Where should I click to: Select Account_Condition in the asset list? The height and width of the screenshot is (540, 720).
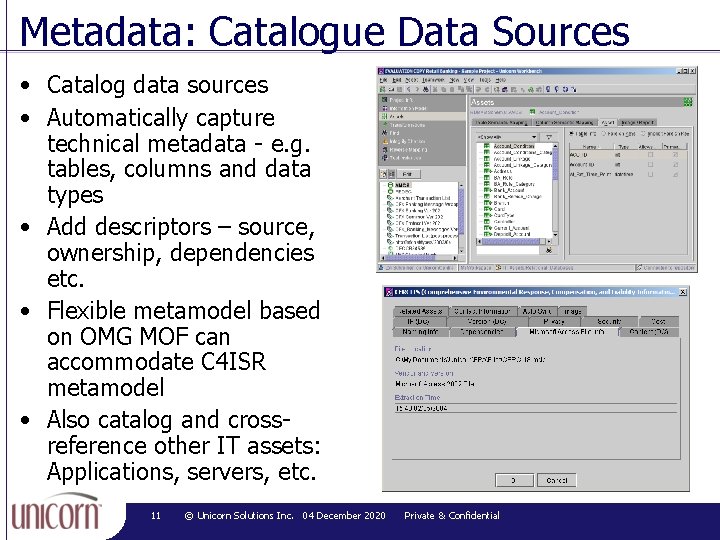point(514,146)
